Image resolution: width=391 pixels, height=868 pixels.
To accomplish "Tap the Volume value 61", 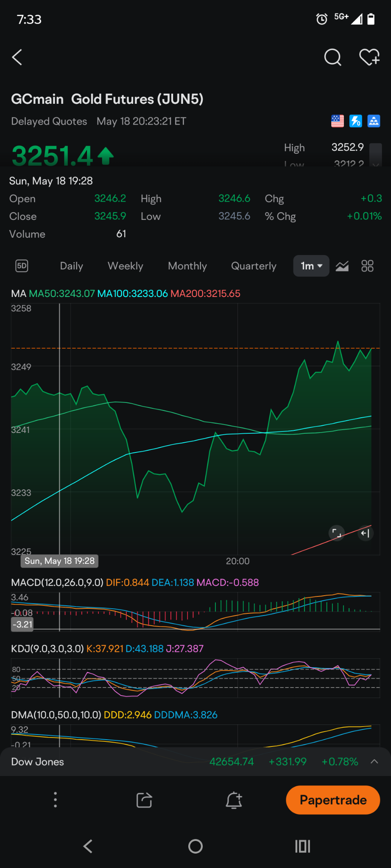I will click(x=121, y=234).
